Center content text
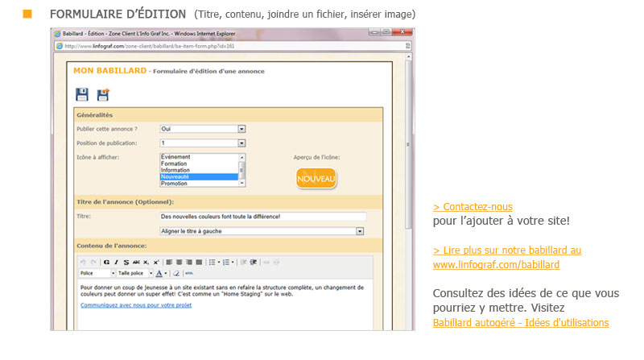This screenshot has height=360, width=644. coord(179,263)
